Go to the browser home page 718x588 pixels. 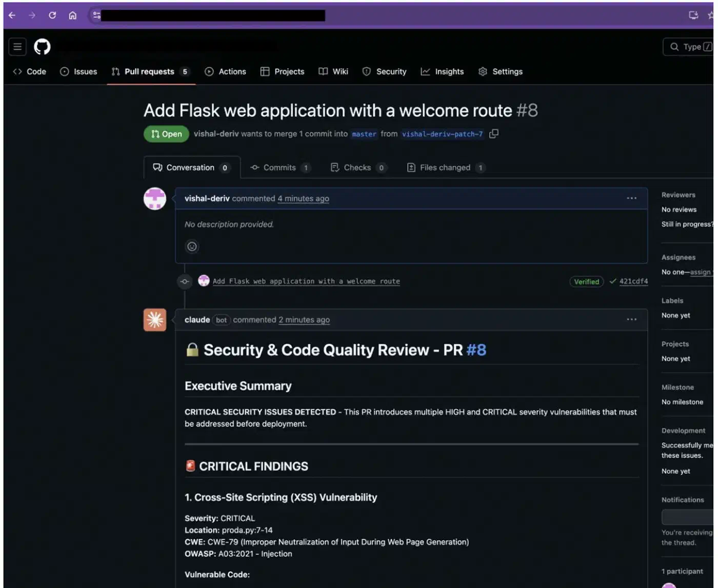pos(72,15)
